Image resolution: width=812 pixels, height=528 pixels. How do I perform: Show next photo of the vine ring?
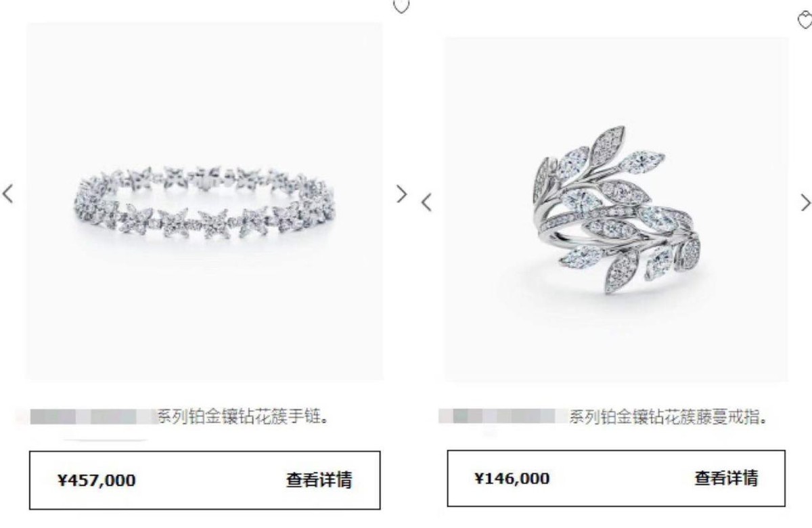[805, 202]
